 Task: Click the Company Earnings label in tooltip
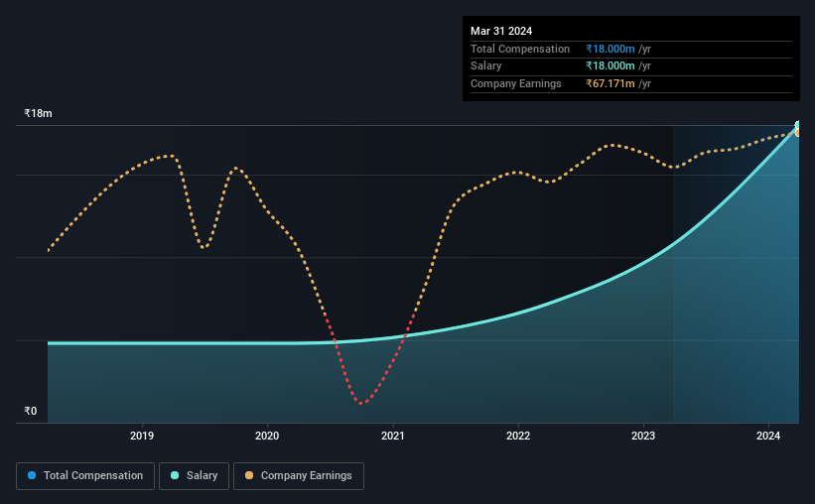pos(515,83)
